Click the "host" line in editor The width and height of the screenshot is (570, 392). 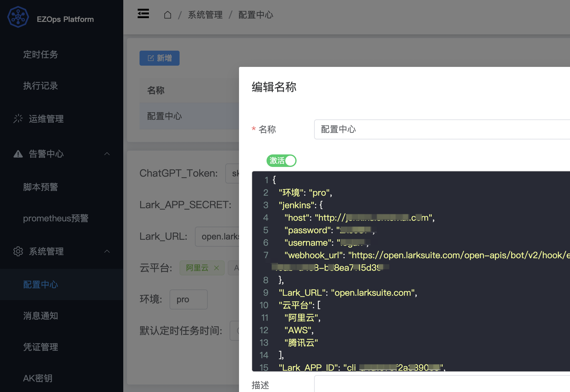(359, 218)
